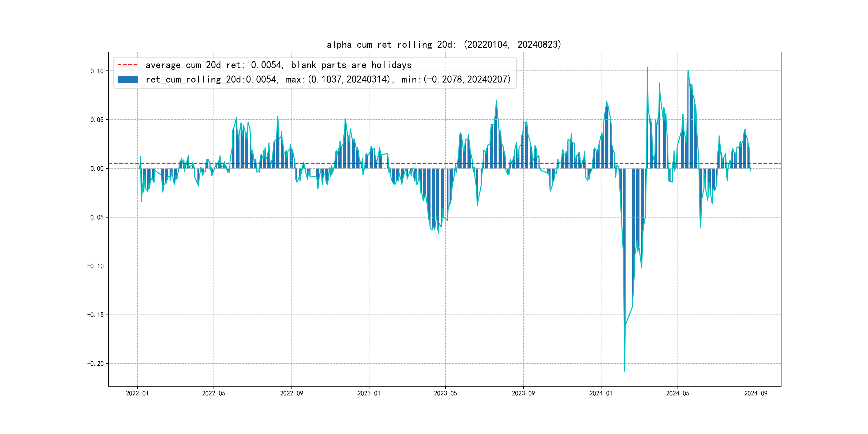Click the 2023-01 x-axis label
Screen dimensions: 868x434
pyautogui.click(x=369, y=393)
